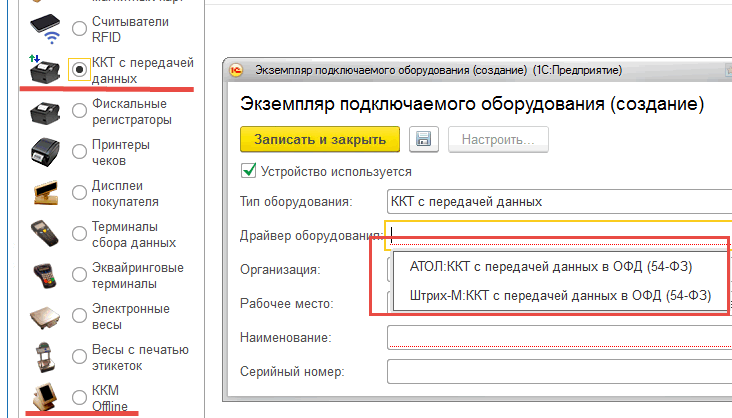Viewport: 732px width, 418px height.
Task: Click the acquiring terminal icon
Action: pyautogui.click(x=45, y=275)
